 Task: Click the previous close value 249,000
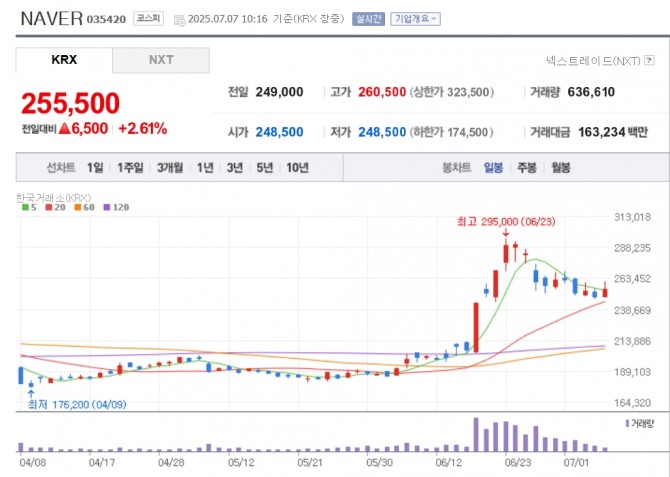[x=279, y=92]
